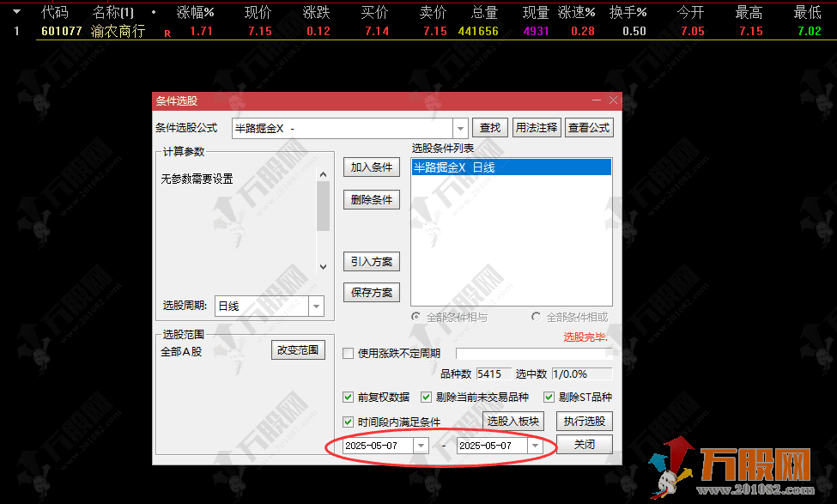Click 加入条件 to add condition
The image size is (837, 504).
[x=372, y=167]
